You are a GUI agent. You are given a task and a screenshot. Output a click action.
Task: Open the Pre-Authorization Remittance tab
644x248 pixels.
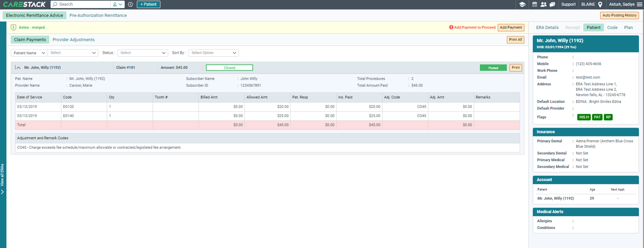tap(98, 15)
